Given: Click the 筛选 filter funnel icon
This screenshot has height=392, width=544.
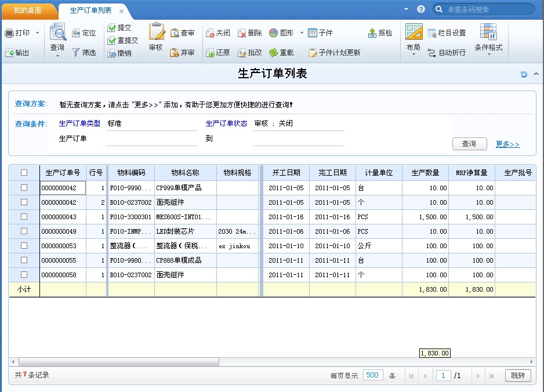Looking at the screenshot, I should tap(75, 53).
